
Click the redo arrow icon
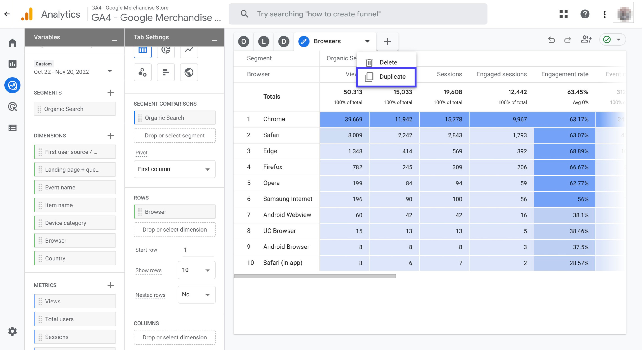point(567,40)
